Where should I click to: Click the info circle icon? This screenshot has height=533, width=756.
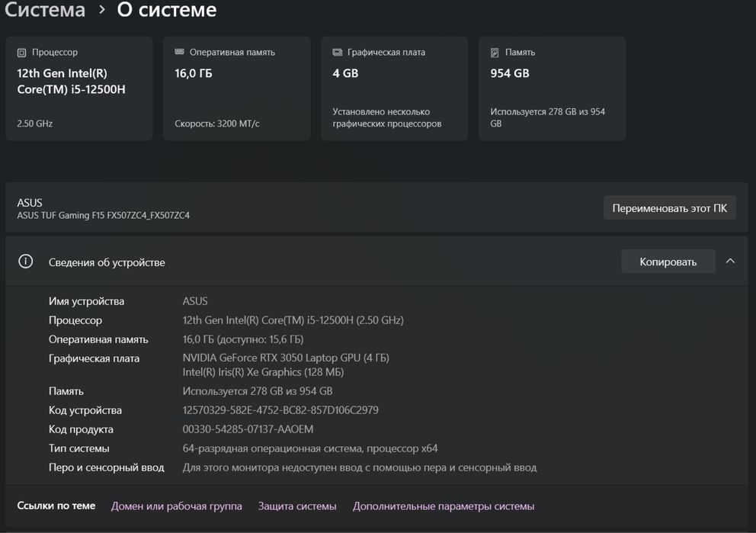point(26,262)
